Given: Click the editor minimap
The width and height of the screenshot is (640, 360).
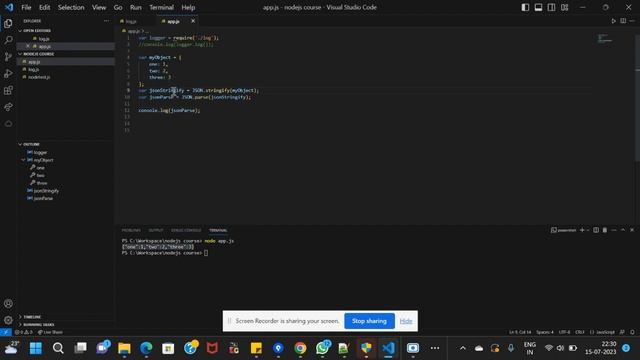Looking at the screenshot, I should tap(604, 39).
